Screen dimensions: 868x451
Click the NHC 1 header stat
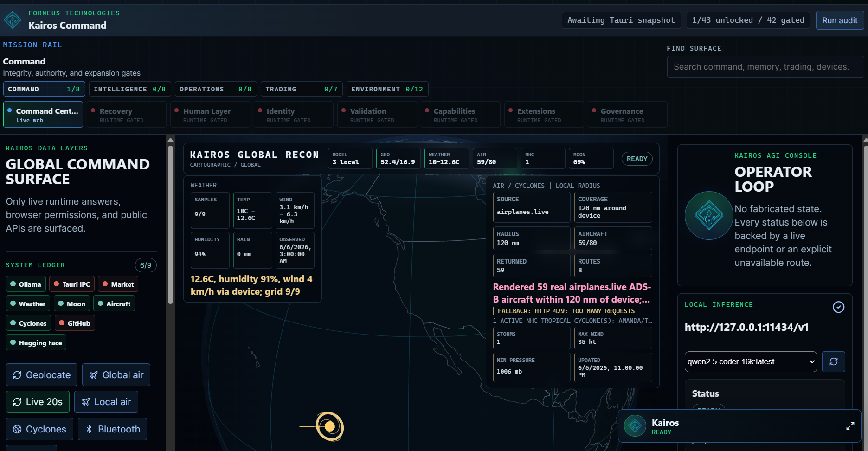[x=543, y=158]
